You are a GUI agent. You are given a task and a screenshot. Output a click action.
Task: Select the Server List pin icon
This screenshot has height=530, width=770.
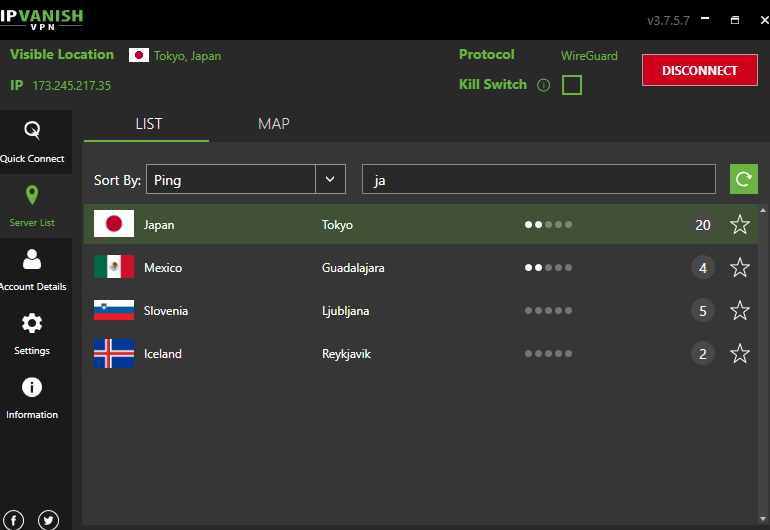coord(32,195)
